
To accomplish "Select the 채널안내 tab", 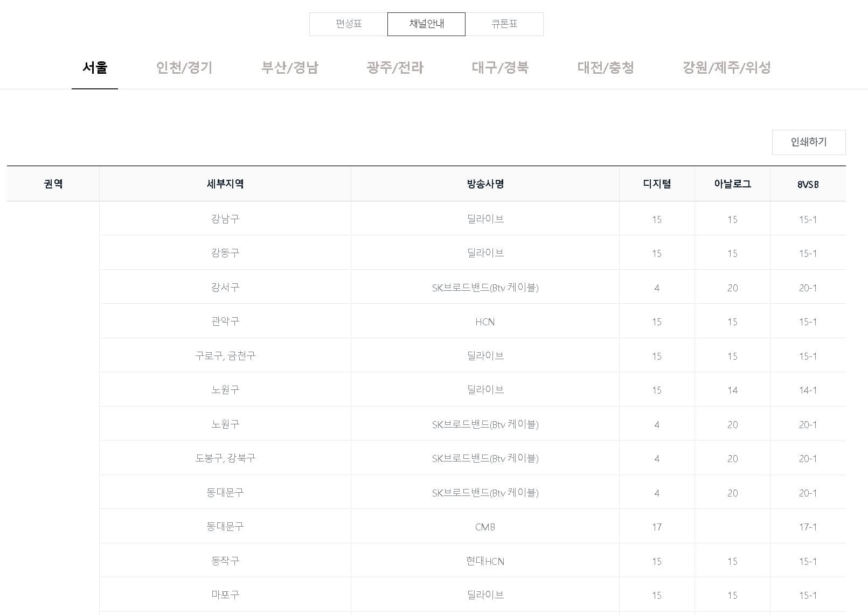I will point(426,24).
